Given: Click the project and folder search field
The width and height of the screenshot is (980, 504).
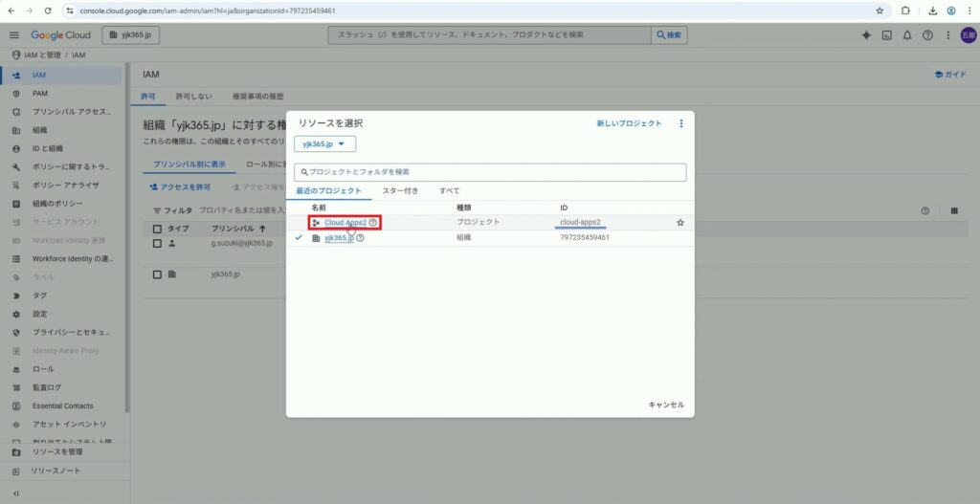Looking at the screenshot, I should [490, 172].
